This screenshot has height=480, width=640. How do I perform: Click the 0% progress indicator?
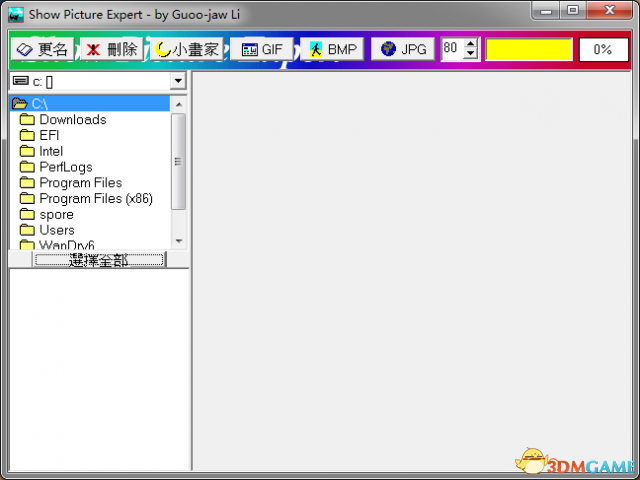tap(603, 49)
